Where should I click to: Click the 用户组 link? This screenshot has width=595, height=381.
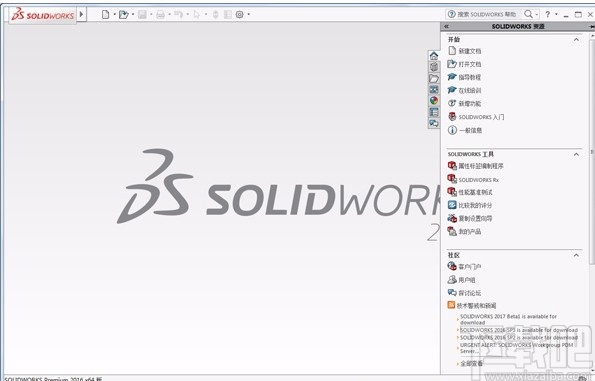467,280
